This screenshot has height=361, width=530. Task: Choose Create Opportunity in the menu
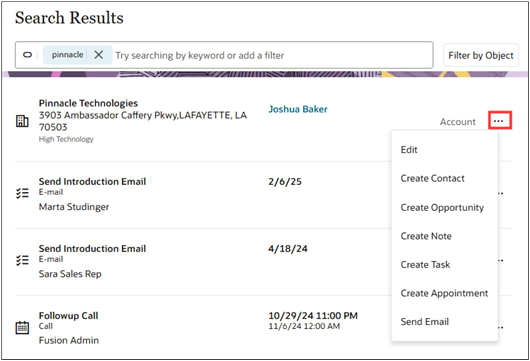coord(444,207)
